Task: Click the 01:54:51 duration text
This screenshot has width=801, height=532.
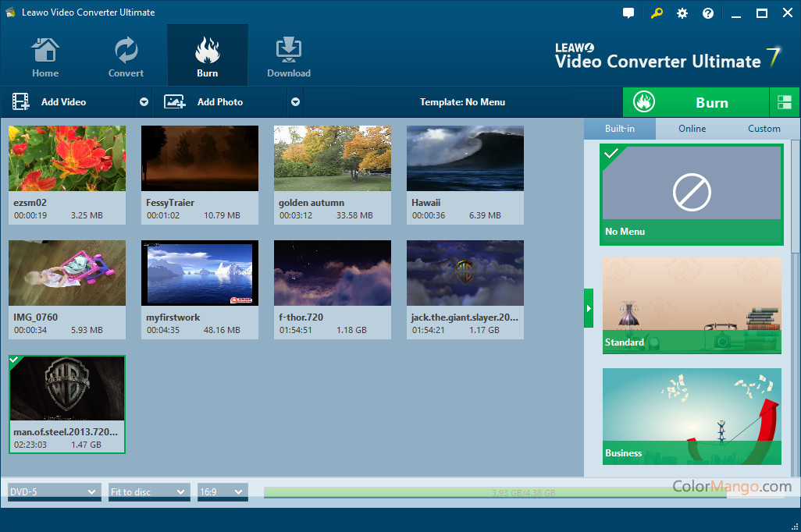Action: click(296, 330)
